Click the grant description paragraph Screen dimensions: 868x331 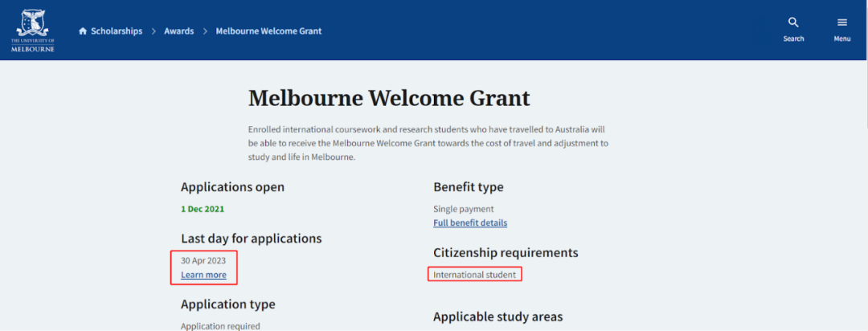(x=428, y=143)
